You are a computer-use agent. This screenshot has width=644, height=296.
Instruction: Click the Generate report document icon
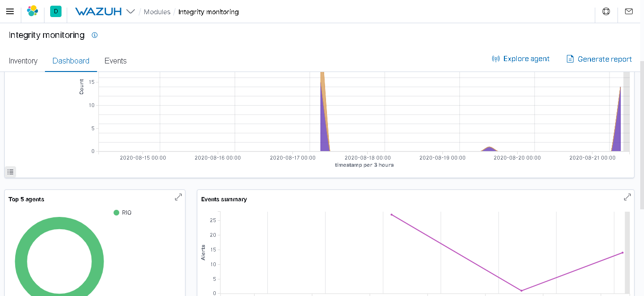point(569,58)
